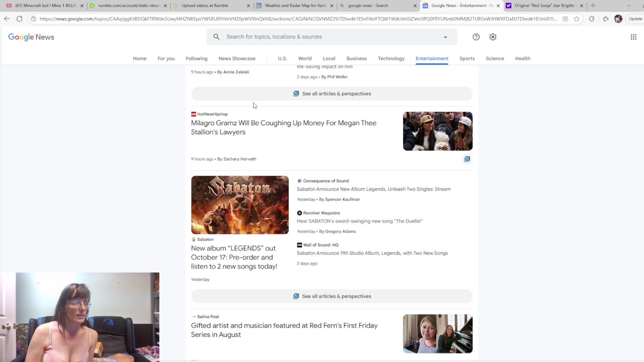Go to the World news section
Viewport: 644px width, 362px height.
(305, 58)
